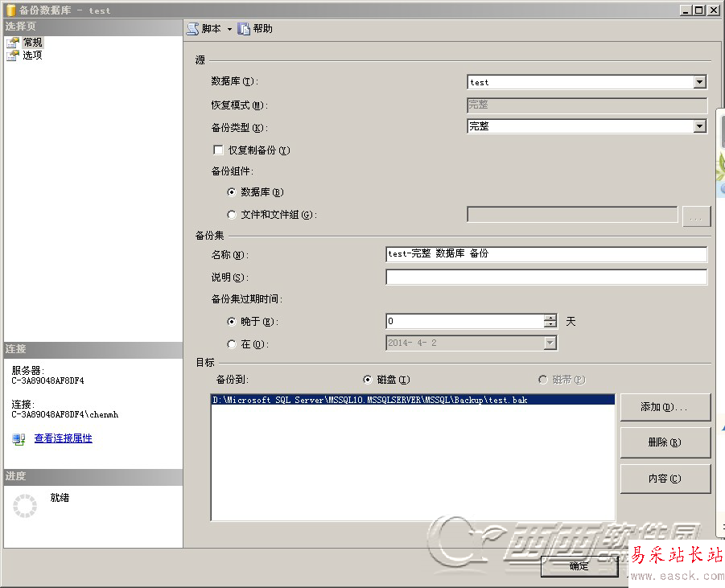Open the 查看连接属性 link
Viewport: 725px width, 588px height.
[64, 438]
